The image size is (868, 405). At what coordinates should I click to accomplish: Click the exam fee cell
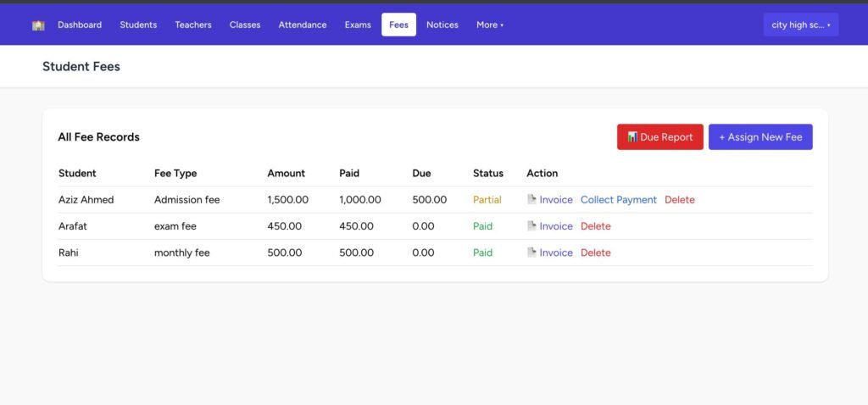pyautogui.click(x=175, y=226)
